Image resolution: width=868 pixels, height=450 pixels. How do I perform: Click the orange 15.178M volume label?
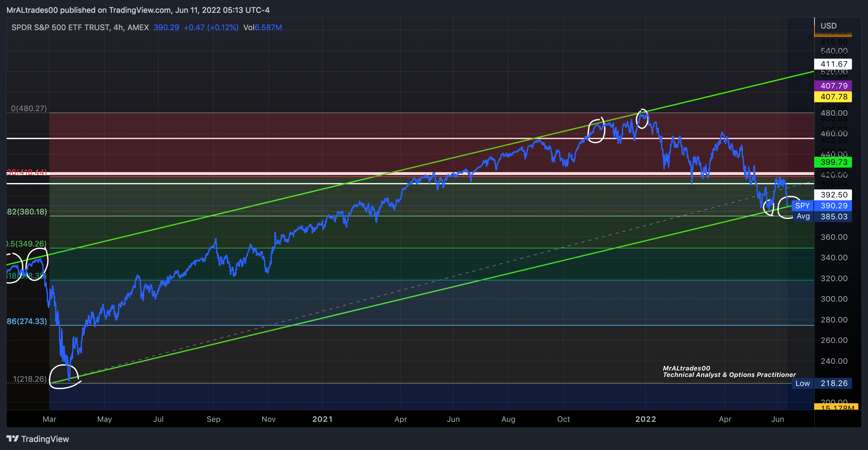pyautogui.click(x=836, y=407)
